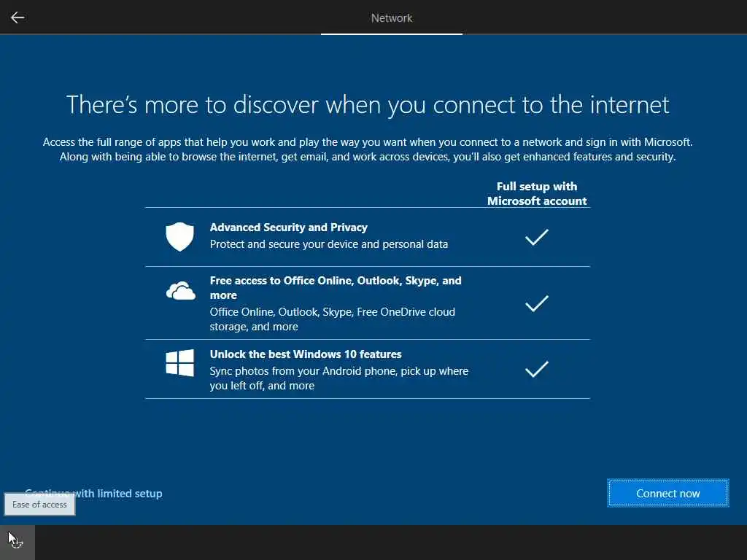The image size is (747, 560).
Task: Click the 'Office Online, Outlook, Skype, Free OneDrive' description
Action: coord(332,319)
